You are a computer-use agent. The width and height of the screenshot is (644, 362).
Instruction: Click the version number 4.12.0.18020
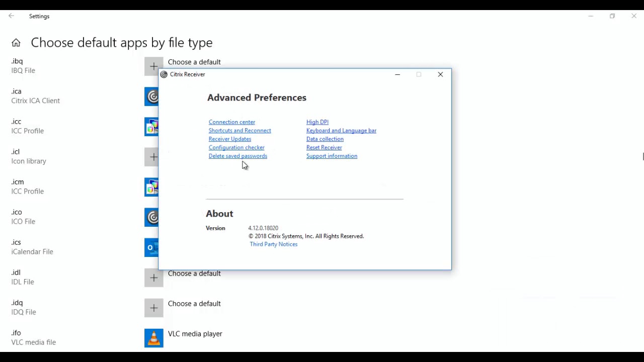click(263, 228)
